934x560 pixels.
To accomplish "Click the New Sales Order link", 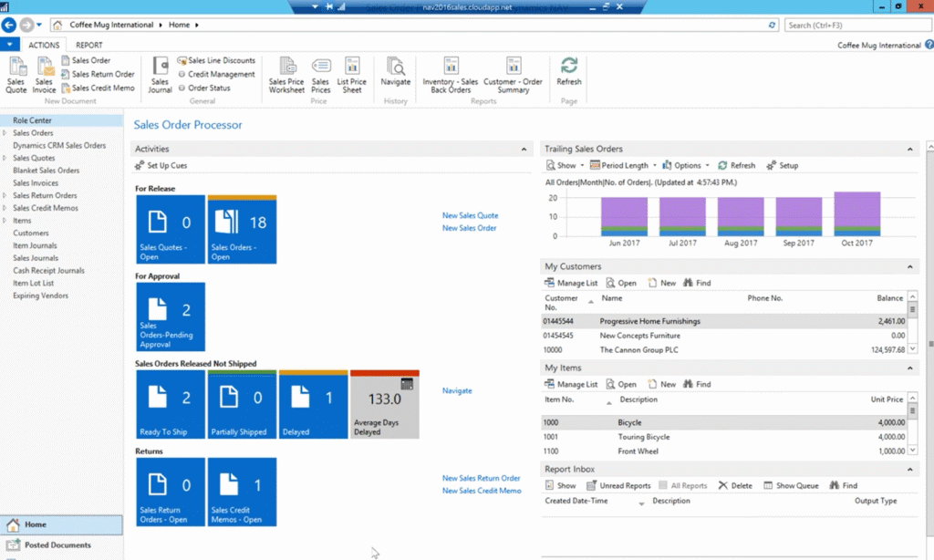I will [470, 228].
